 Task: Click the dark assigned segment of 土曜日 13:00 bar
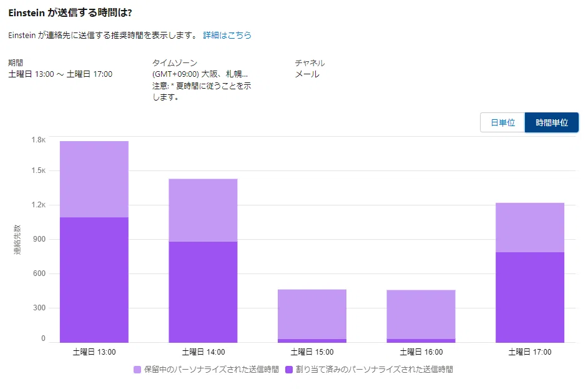click(x=94, y=280)
